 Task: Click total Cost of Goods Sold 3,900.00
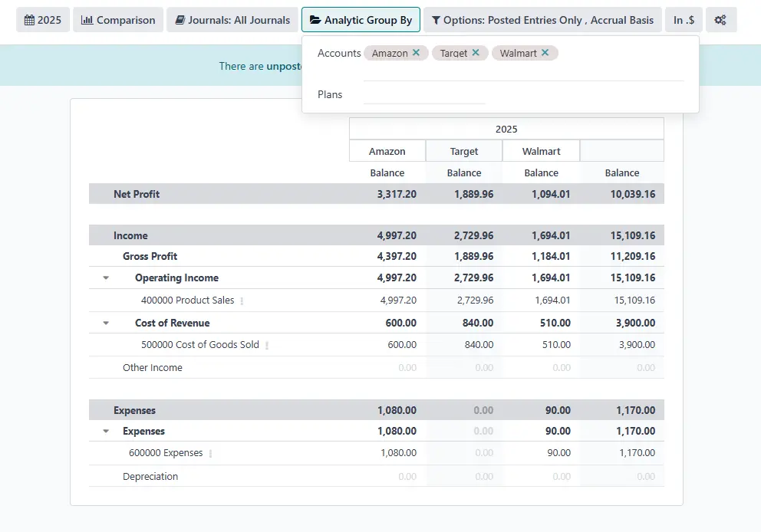click(x=637, y=345)
